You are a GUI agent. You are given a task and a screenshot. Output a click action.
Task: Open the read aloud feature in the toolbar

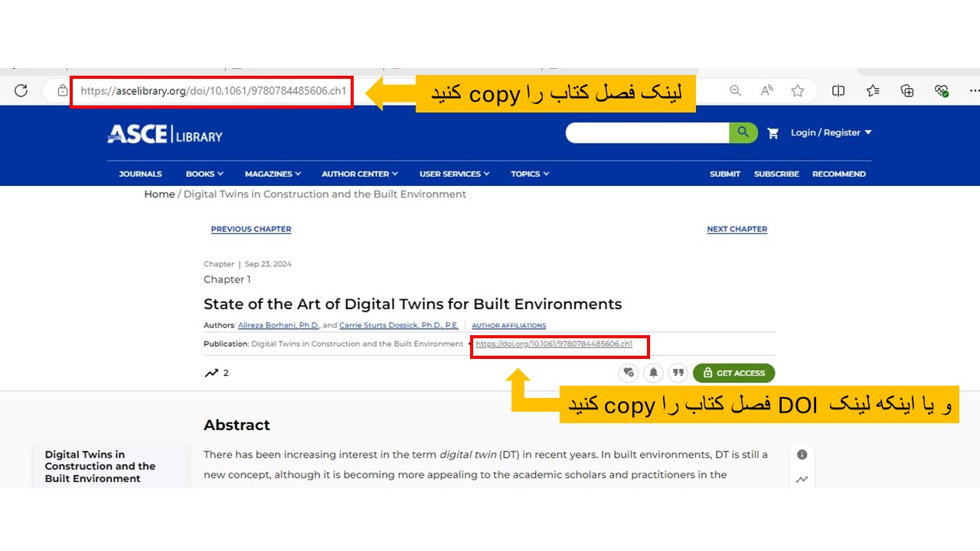coord(766,90)
